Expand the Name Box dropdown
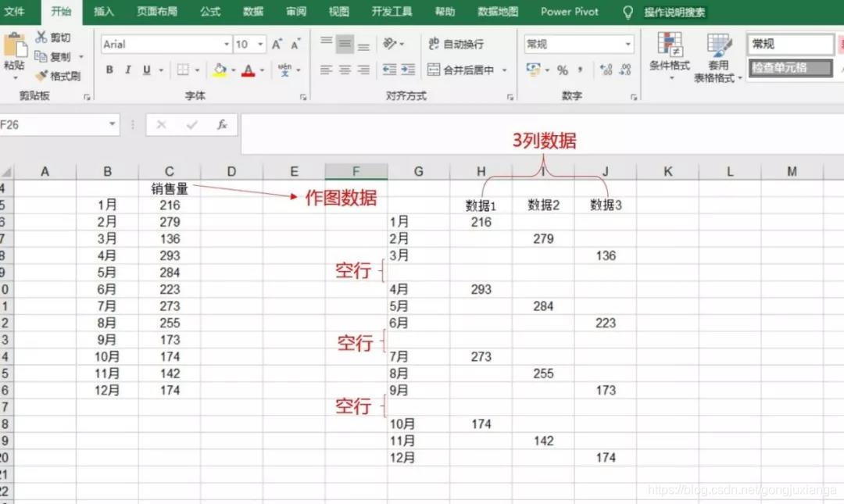Image resolution: width=844 pixels, height=504 pixels. click(x=112, y=124)
